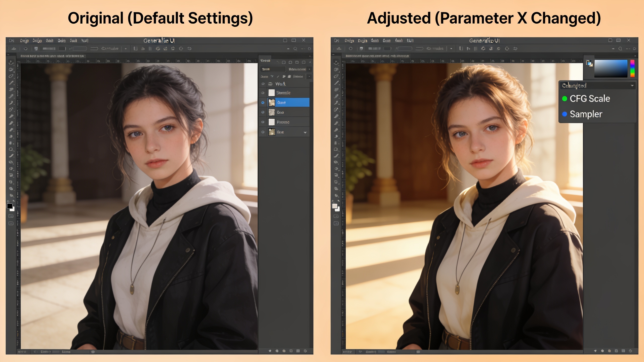Click the rotate circular arrow icon in Original toolbar
Image resolution: width=644 pixels, height=362 pixels.
(x=181, y=49)
